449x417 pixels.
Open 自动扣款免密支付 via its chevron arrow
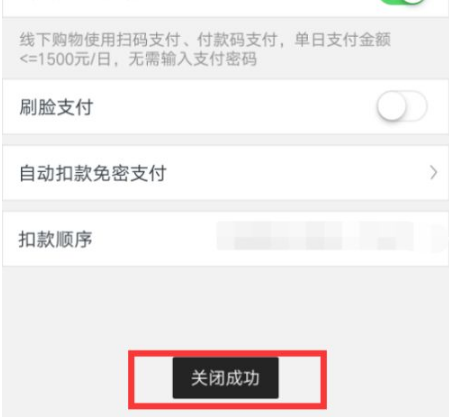point(433,173)
